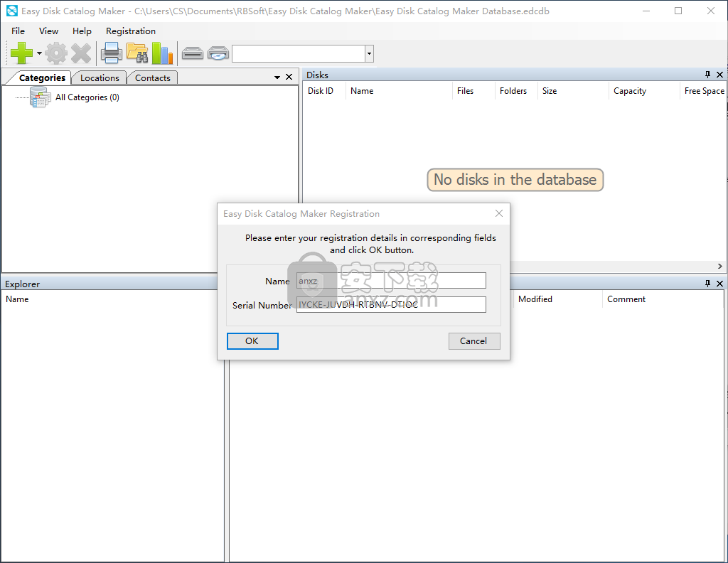The image size is (728, 563).
Task: Click Cancel in the registration dialog
Action: click(x=474, y=341)
